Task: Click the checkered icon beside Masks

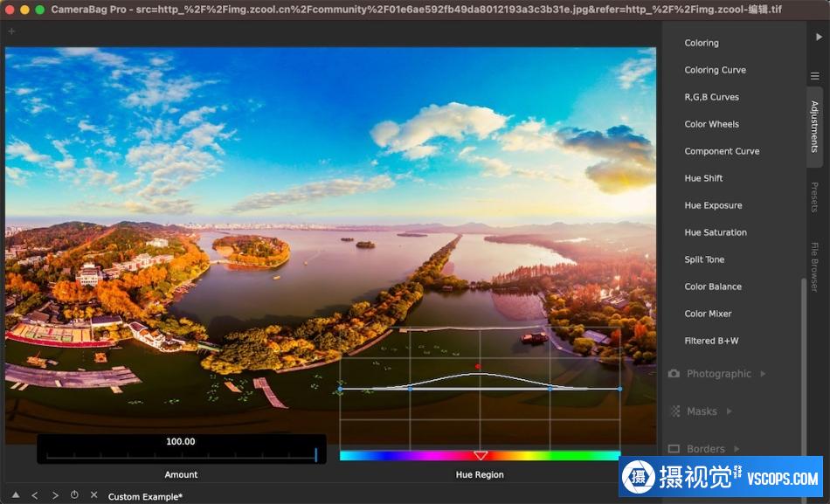Action: pos(675,411)
